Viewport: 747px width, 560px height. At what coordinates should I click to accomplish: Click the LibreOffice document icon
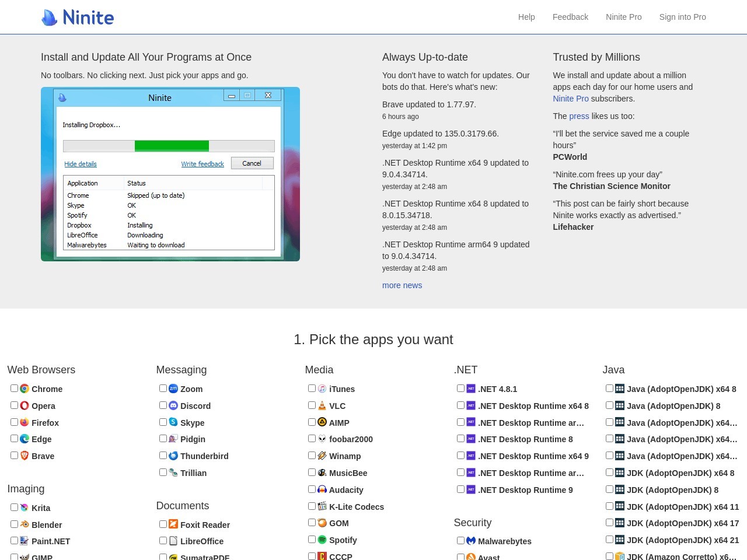(x=173, y=541)
